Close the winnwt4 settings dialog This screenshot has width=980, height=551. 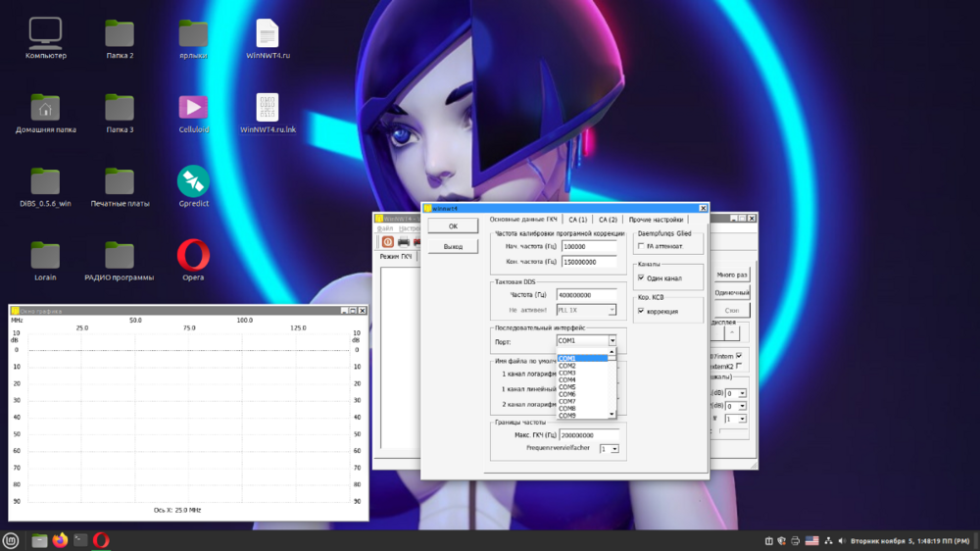(x=703, y=208)
